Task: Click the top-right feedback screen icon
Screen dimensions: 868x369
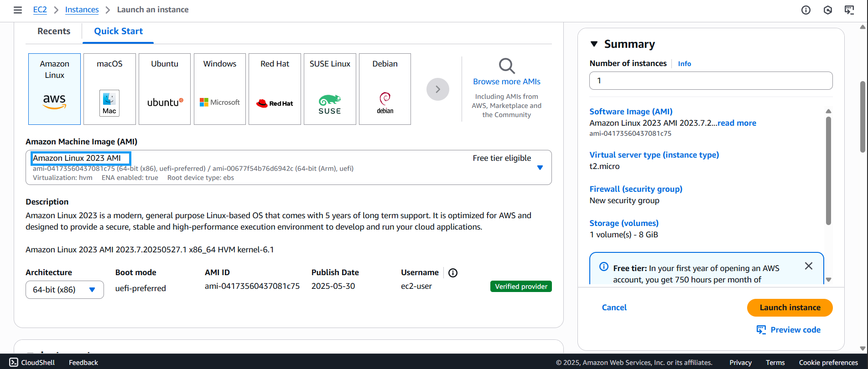Action: [849, 10]
